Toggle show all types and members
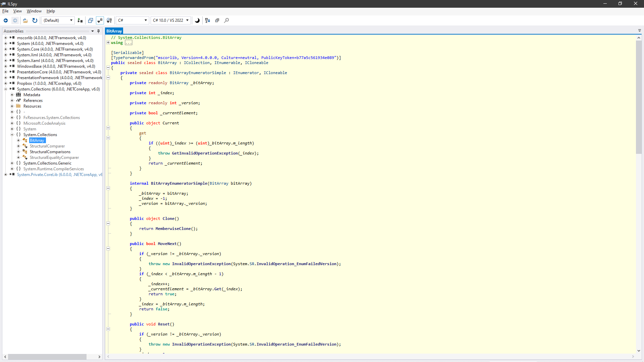 [x=109, y=20]
